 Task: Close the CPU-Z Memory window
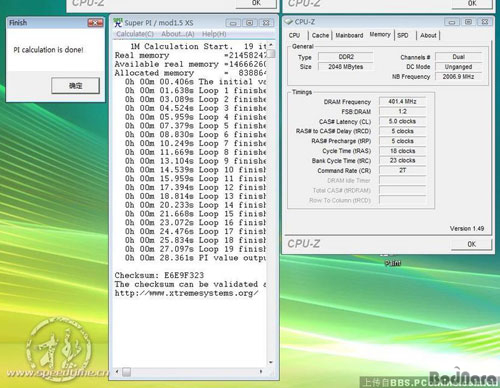coord(485,22)
